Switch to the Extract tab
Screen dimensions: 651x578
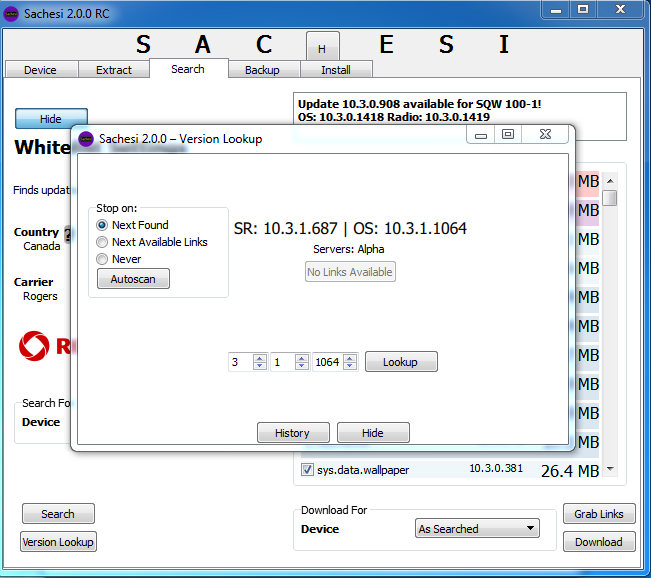(114, 70)
